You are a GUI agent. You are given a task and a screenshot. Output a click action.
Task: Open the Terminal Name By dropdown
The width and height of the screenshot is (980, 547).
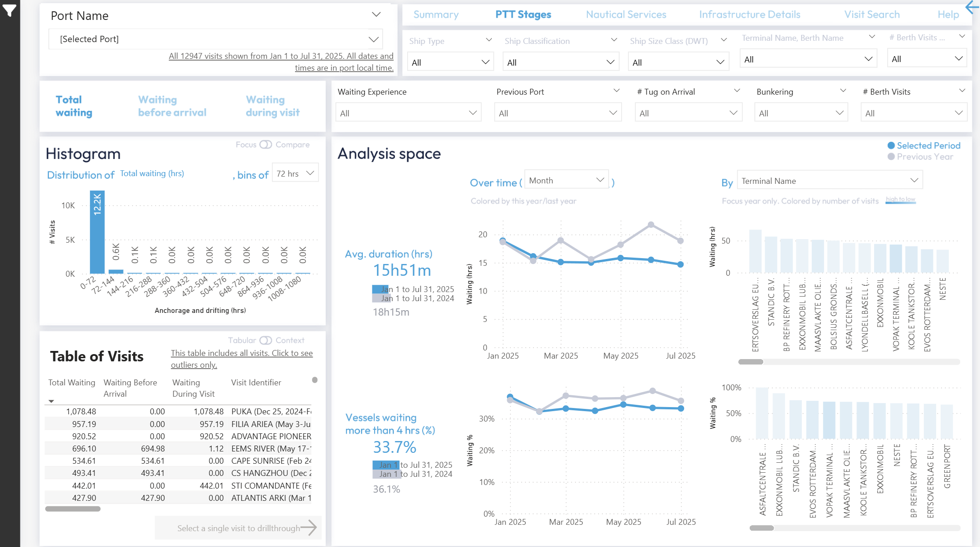[829, 181]
